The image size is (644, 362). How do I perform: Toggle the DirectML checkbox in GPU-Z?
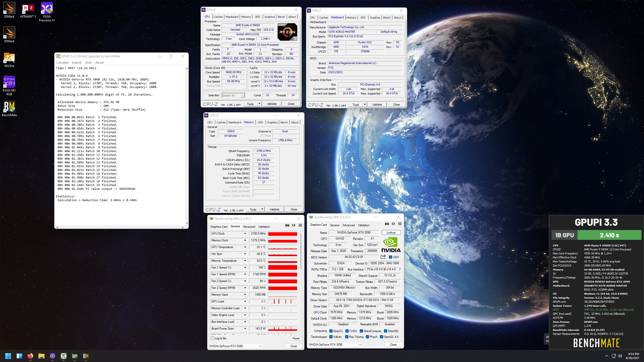click(385, 331)
